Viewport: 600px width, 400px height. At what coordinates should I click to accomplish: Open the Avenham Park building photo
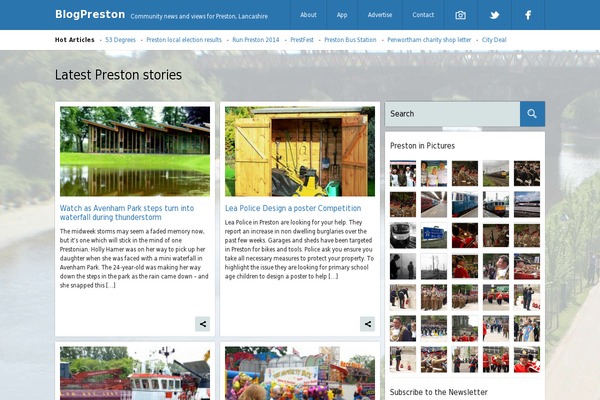pos(135,151)
